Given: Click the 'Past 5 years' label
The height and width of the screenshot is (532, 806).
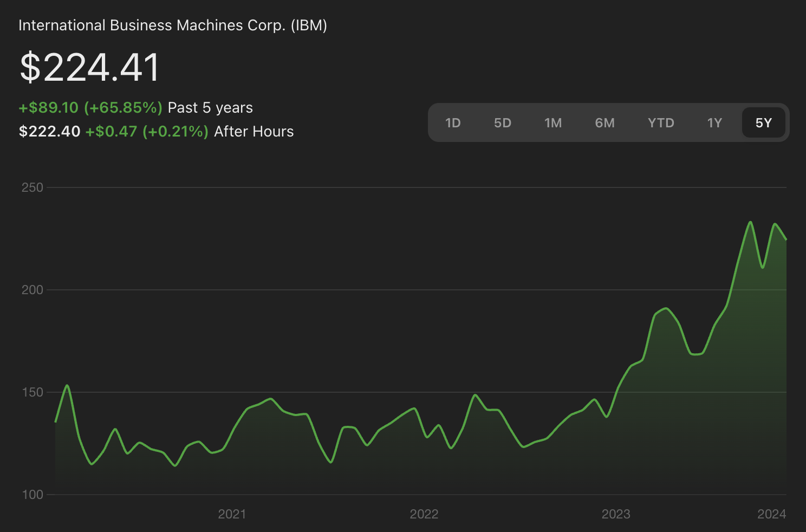Looking at the screenshot, I should coord(210,108).
